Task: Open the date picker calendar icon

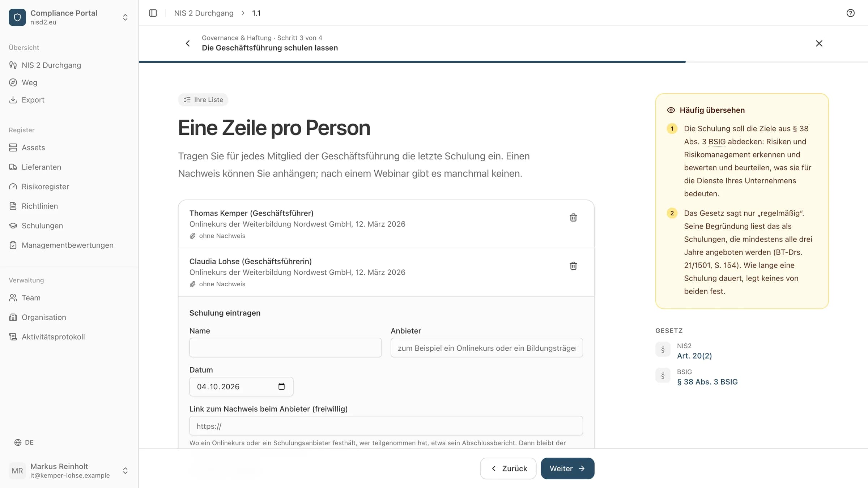Action: [281, 386]
